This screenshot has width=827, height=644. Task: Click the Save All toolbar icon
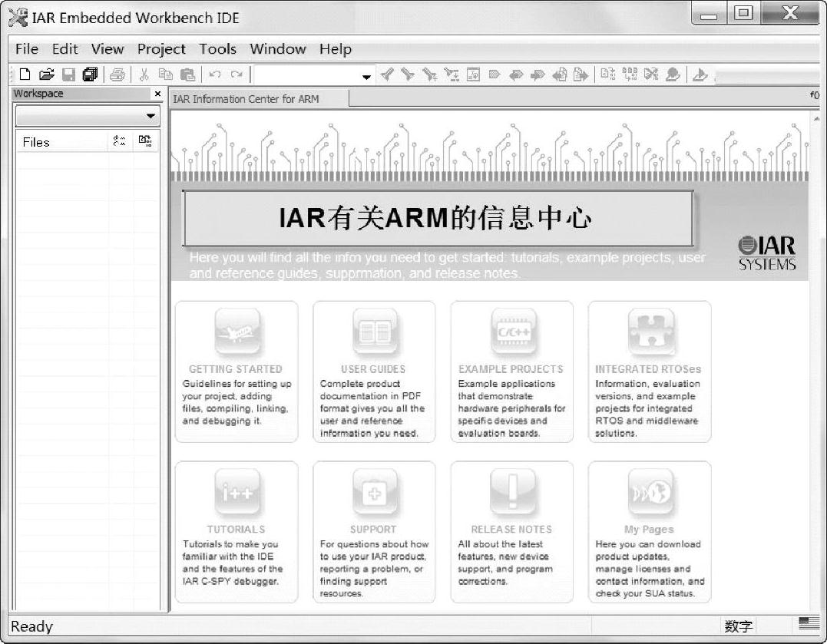pyautogui.click(x=90, y=74)
